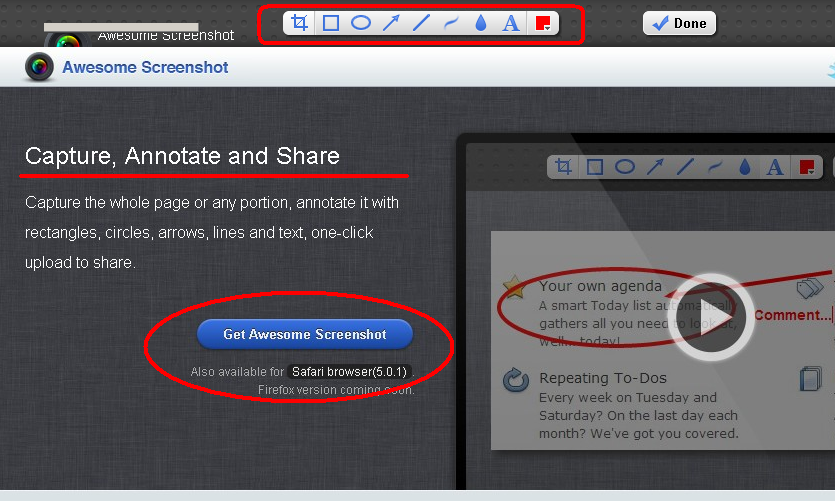Click the Awesome Screenshot camera logo
The height and width of the screenshot is (501, 835).
[39, 67]
